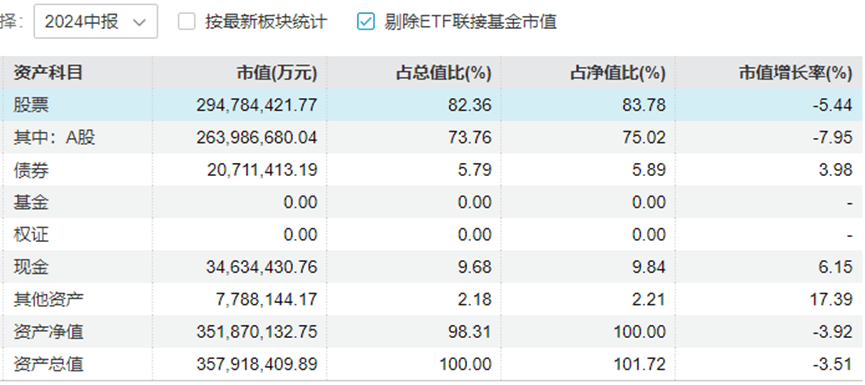Image resolution: width=865 pixels, height=385 pixels.
Task: Click the 9.84 net ratio cell
Action: coord(649,268)
